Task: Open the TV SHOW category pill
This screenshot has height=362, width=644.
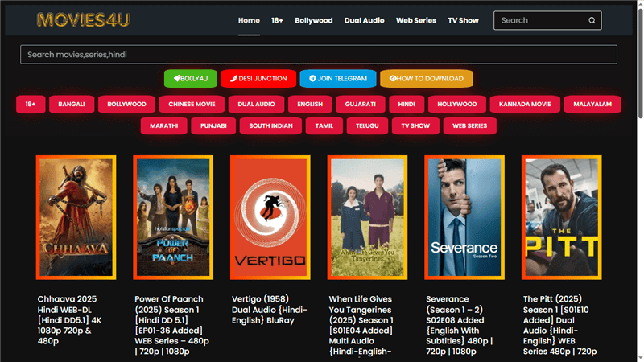Action: click(415, 126)
